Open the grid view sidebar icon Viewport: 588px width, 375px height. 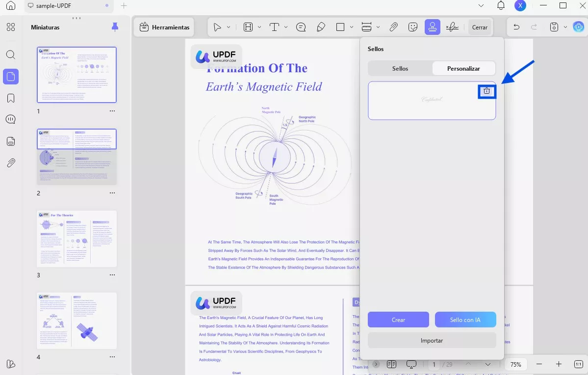click(11, 27)
